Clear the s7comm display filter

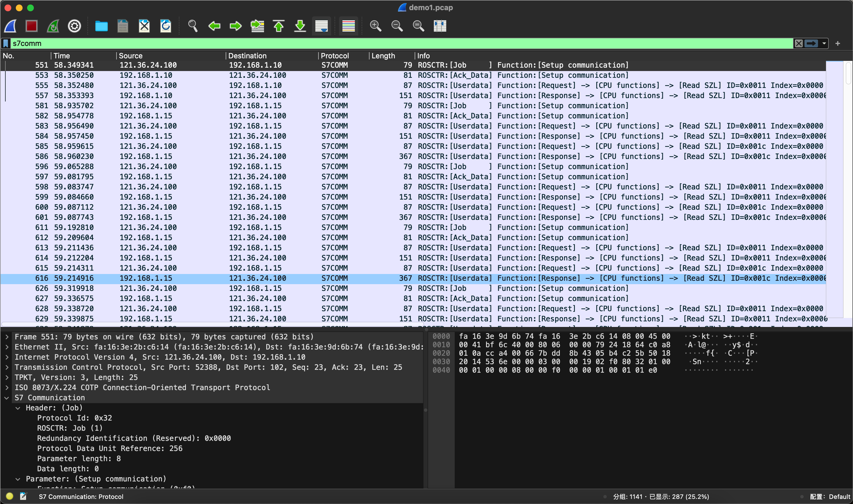(799, 43)
